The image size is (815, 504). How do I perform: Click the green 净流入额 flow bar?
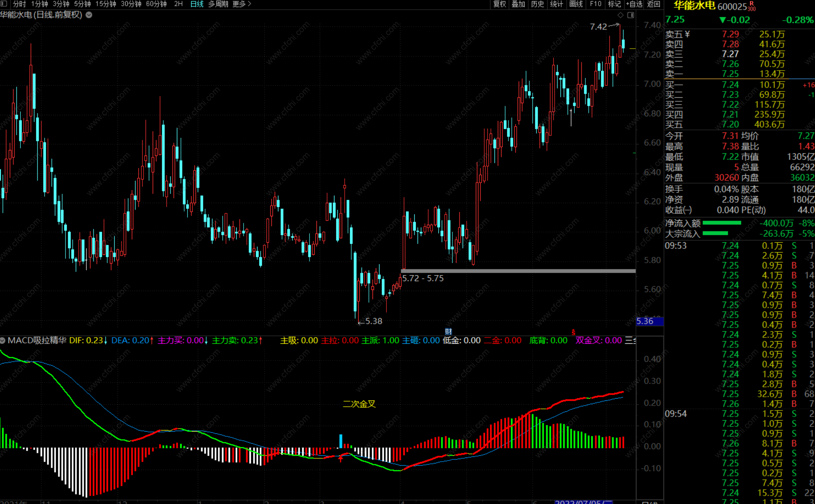(x=722, y=223)
